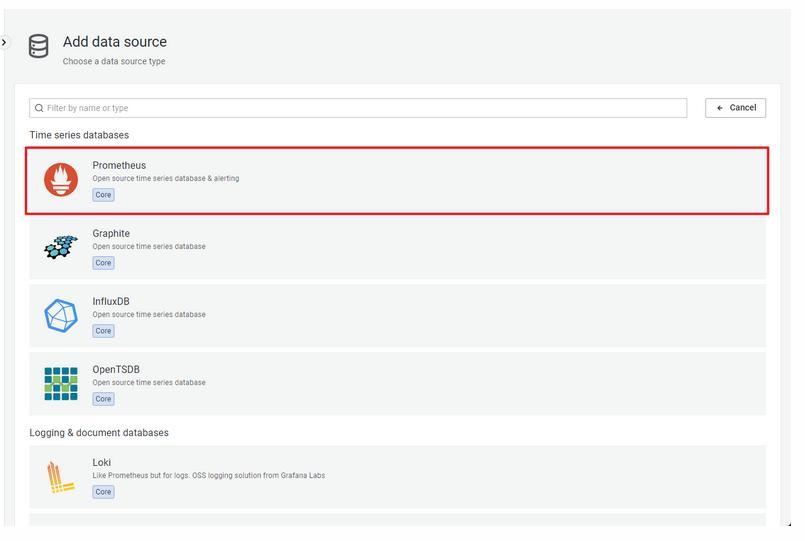Click 'Open source time series database & alerting' description

pyautogui.click(x=166, y=178)
